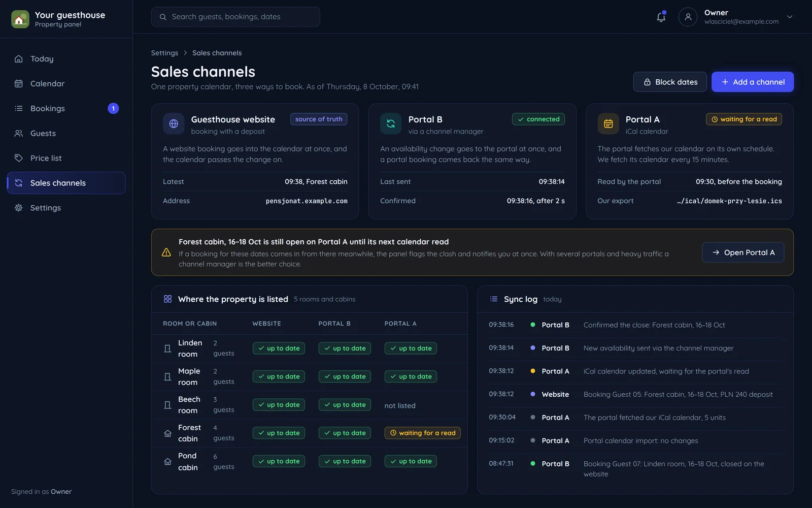Click the Block dates button

coord(670,82)
